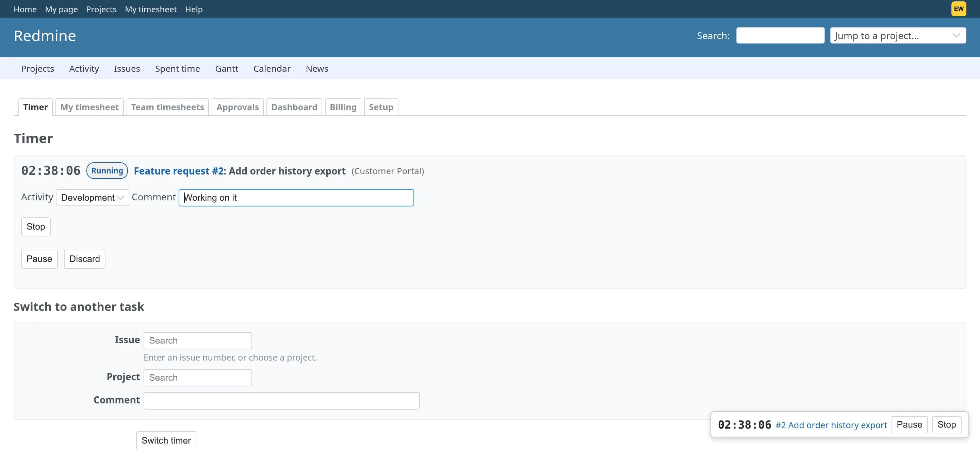Go to My timesheet in top menu
The height and width of the screenshot is (449, 980).
pos(151,9)
